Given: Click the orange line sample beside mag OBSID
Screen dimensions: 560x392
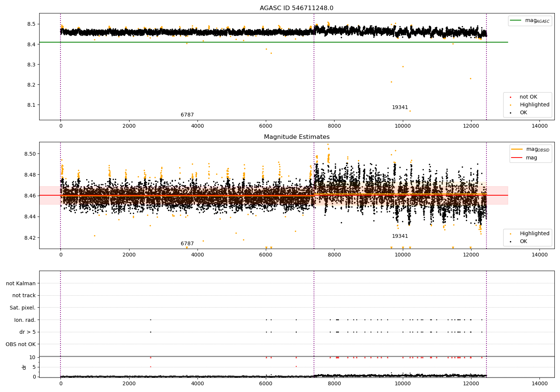Looking at the screenshot, I should (x=517, y=149).
